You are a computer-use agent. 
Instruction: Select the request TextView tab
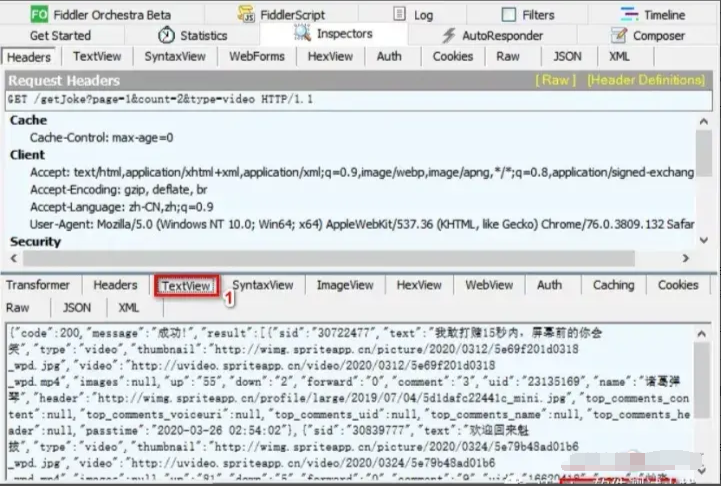point(97,57)
